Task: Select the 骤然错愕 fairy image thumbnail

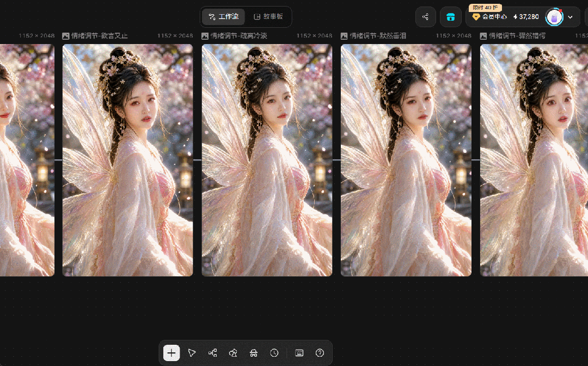Action: (x=534, y=160)
